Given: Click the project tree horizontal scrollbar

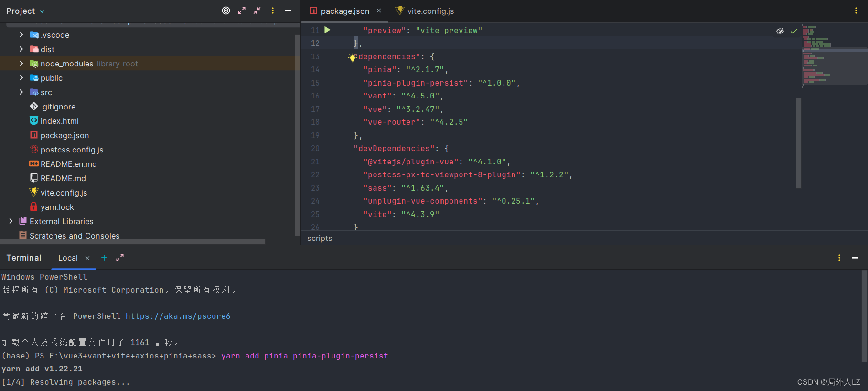Looking at the screenshot, I should click(x=132, y=242).
